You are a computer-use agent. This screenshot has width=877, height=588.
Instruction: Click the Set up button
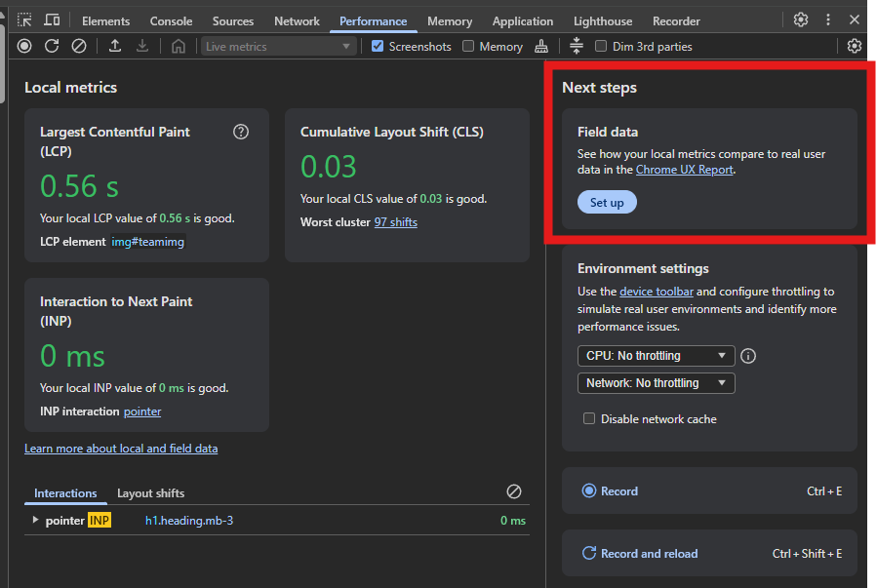(607, 202)
